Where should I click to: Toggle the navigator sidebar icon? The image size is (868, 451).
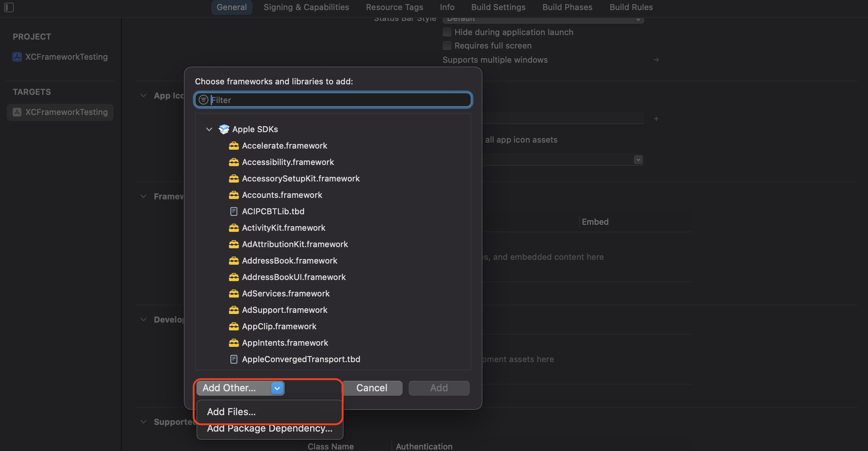(x=9, y=7)
